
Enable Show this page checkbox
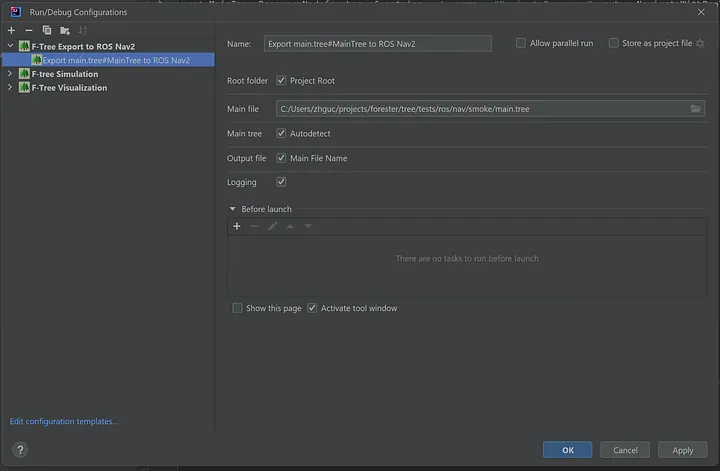tap(237, 308)
